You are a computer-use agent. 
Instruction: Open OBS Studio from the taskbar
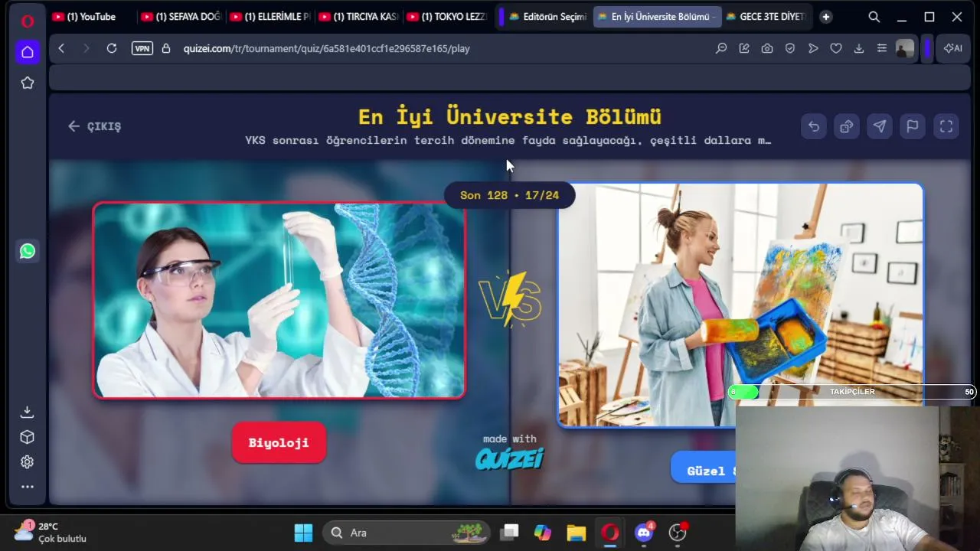click(x=678, y=533)
